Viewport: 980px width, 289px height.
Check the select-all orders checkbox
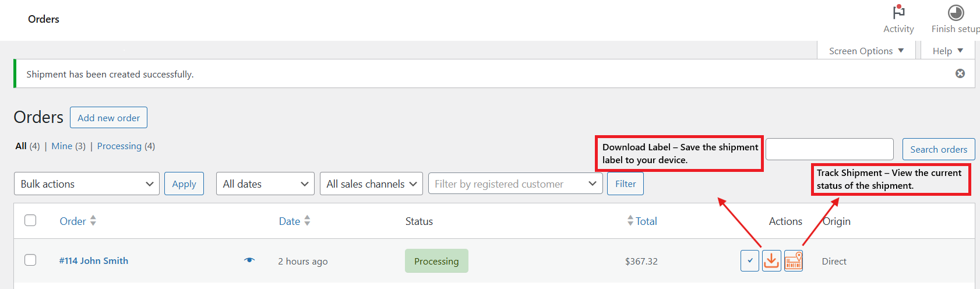point(30,220)
